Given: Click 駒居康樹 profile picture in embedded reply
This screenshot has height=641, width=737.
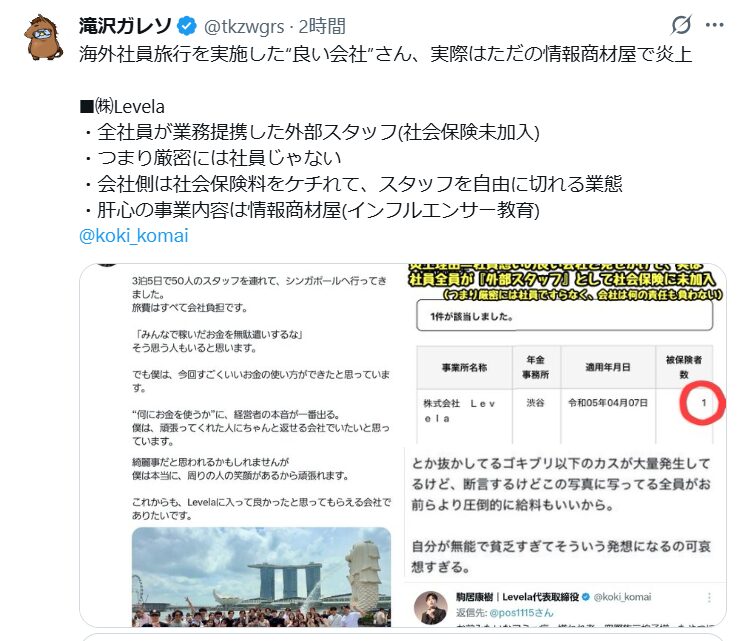Looking at the screenshot, I should tap(430, 608).
